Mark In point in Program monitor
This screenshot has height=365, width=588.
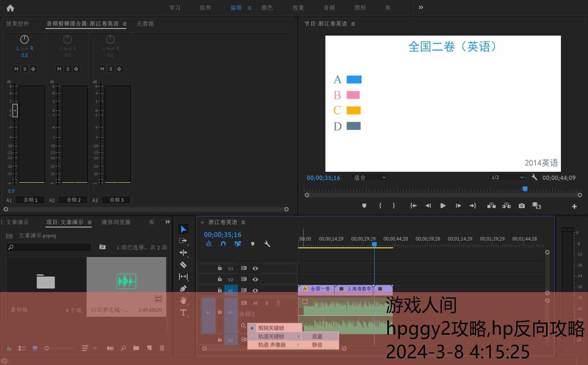click(380, 206)
